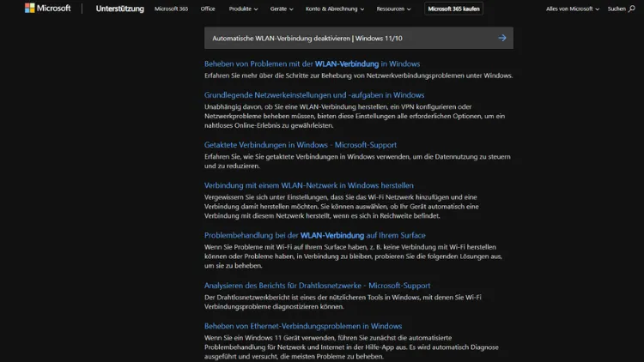644x362 pixels.
Task: Open 'Grundlegende Netzwerkeinstellungen' result
Action: (314, 95)
